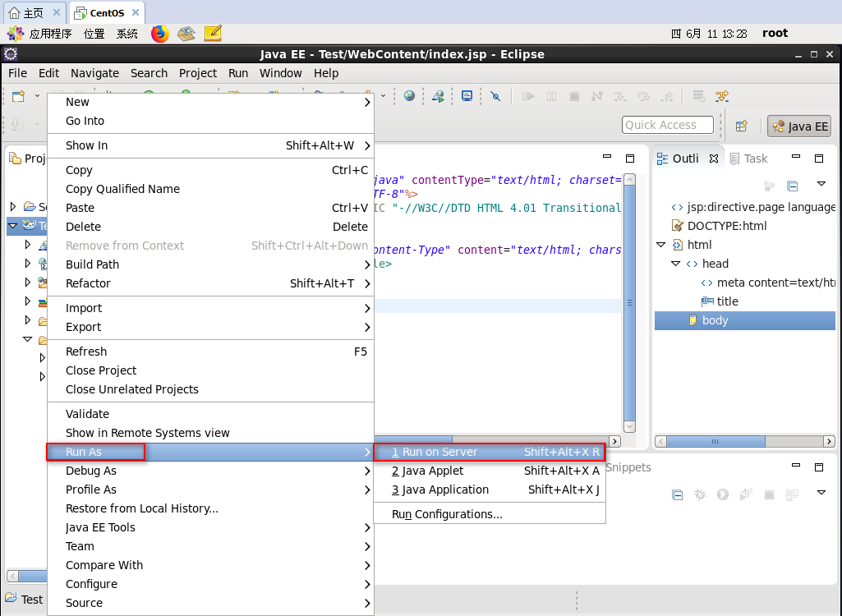The height and width of the screenshot is (616, 842).
Task: Open the Outline view menu dropdown arrow
Action: point(821,184)
